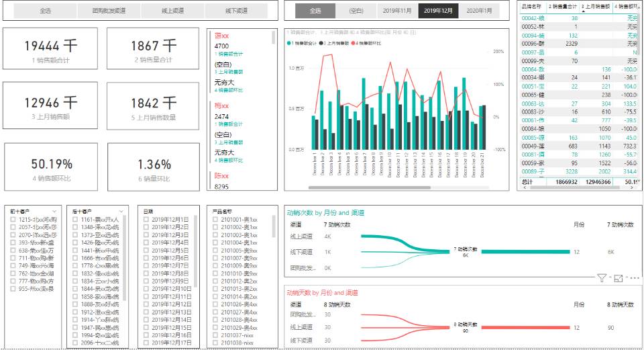This screenshot has height=350, width=644.
Task: Click the 动销天数 by 月份 and 渠道 title
Action: pos(322,293)
